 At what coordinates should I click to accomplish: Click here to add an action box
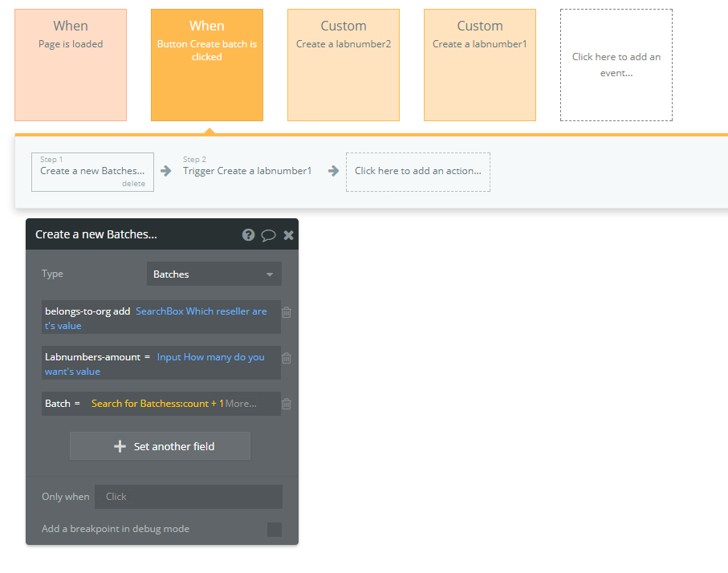(x=418, y=172)
